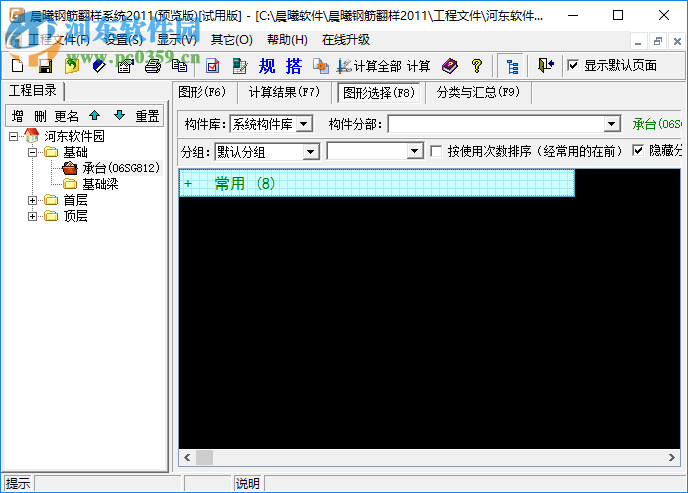Click 计算全部 calculate all button

[369, 66]
